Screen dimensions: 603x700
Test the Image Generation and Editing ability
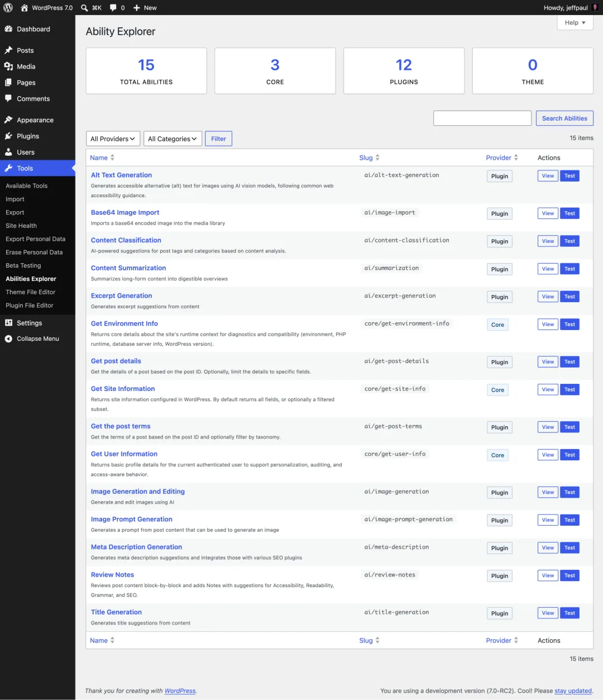569,493
